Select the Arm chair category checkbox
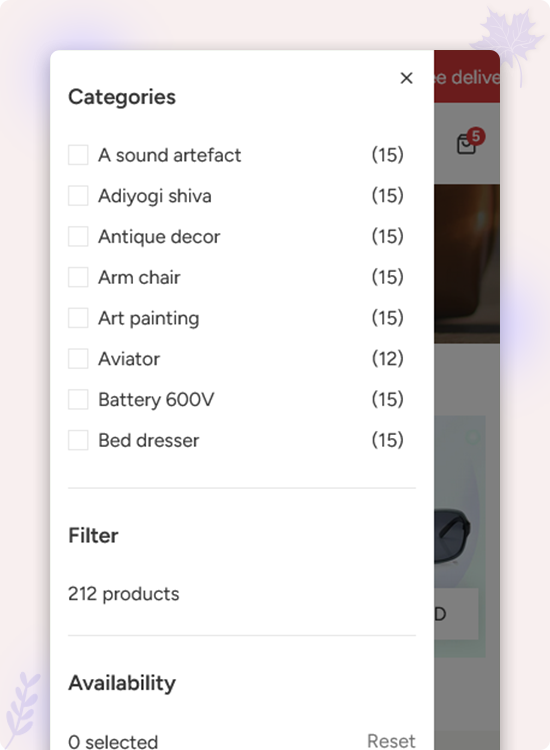 [78, 277]
